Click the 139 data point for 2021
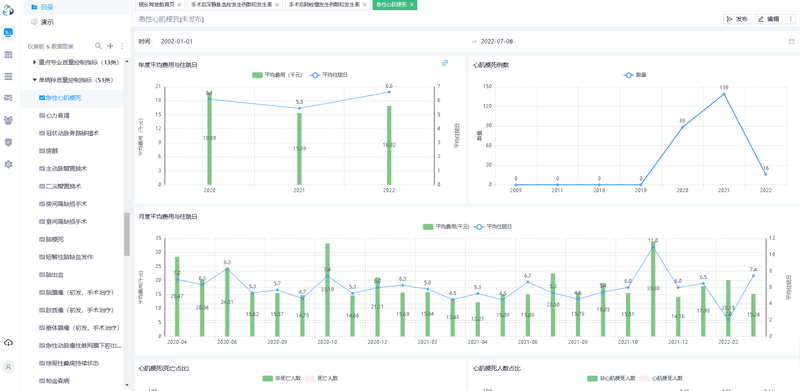 click(723, 94)
